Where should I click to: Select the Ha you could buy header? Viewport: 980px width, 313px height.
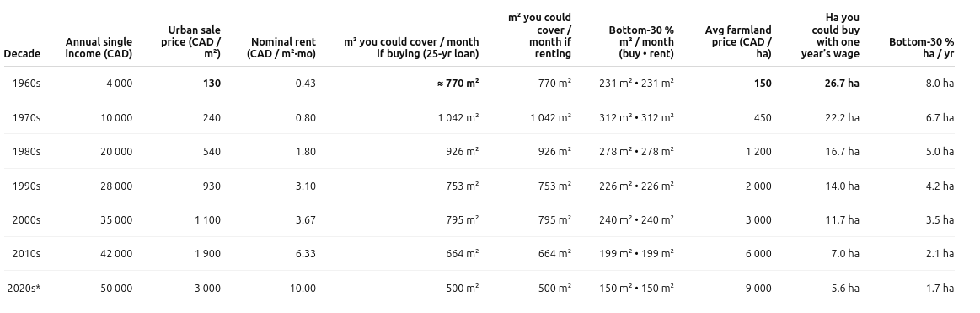coord(831,36)
